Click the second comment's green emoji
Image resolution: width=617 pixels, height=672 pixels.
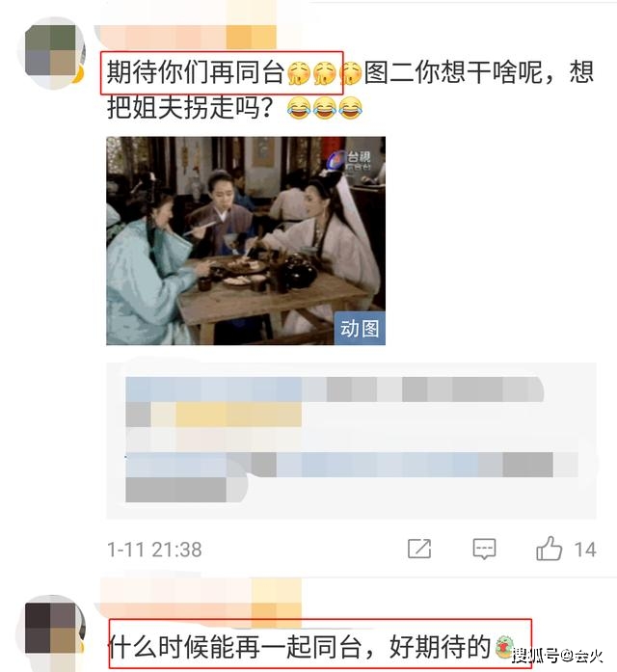click(x=505, y=647)
